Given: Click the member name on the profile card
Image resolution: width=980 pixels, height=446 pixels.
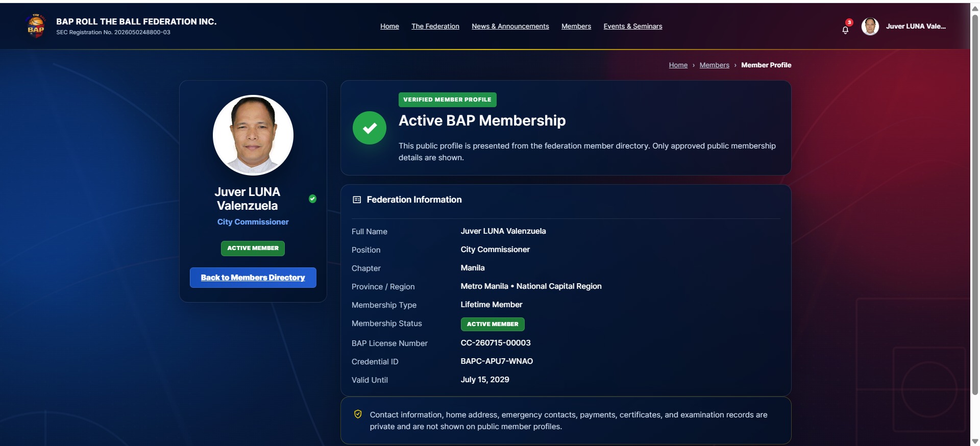Looking at the screenshot, I should pyautogui.click(x=248, y=199).
